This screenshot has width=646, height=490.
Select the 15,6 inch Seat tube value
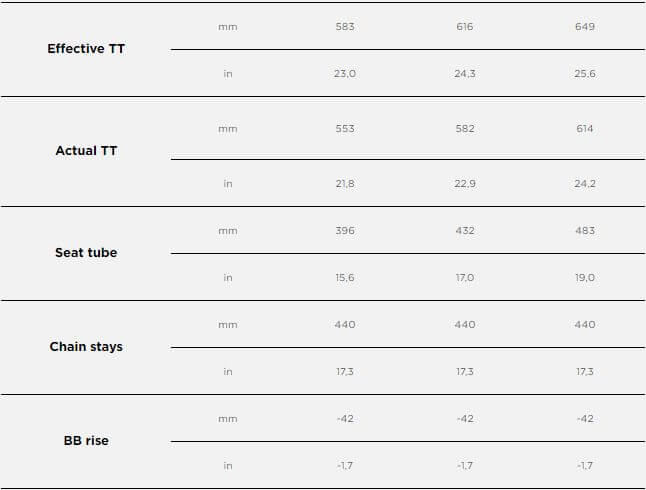pos(345,278)
